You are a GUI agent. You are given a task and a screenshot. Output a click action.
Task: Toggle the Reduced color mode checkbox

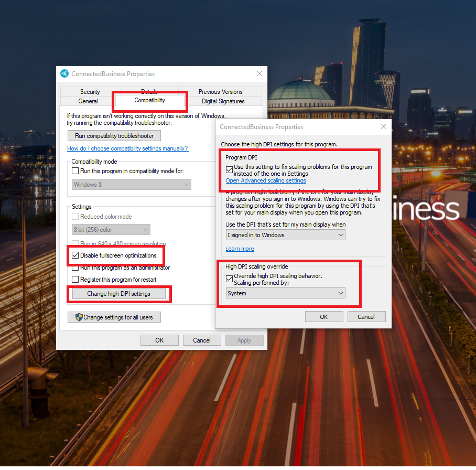(x=75, y=217)
